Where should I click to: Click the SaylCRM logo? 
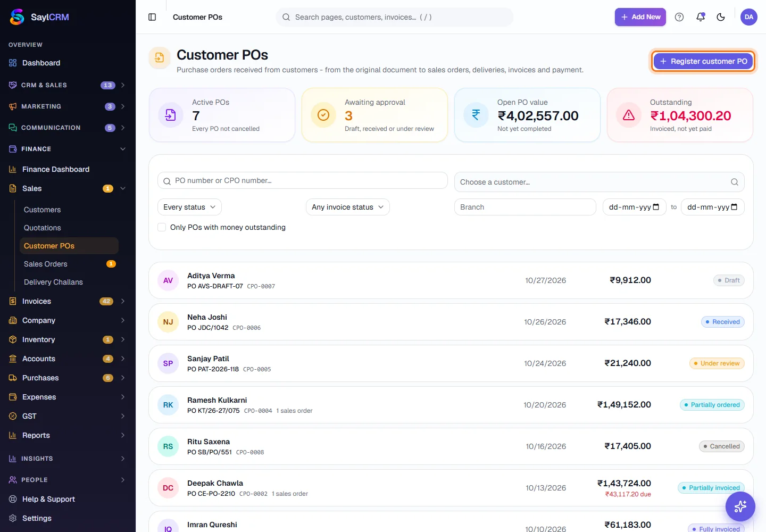click(x=39, y=17)
